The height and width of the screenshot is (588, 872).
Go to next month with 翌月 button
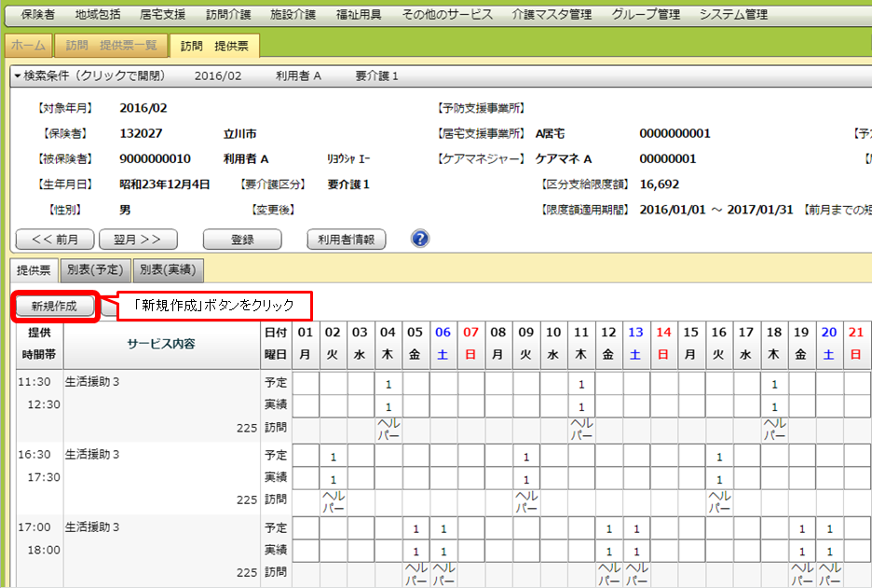click(x=138, y=239)
